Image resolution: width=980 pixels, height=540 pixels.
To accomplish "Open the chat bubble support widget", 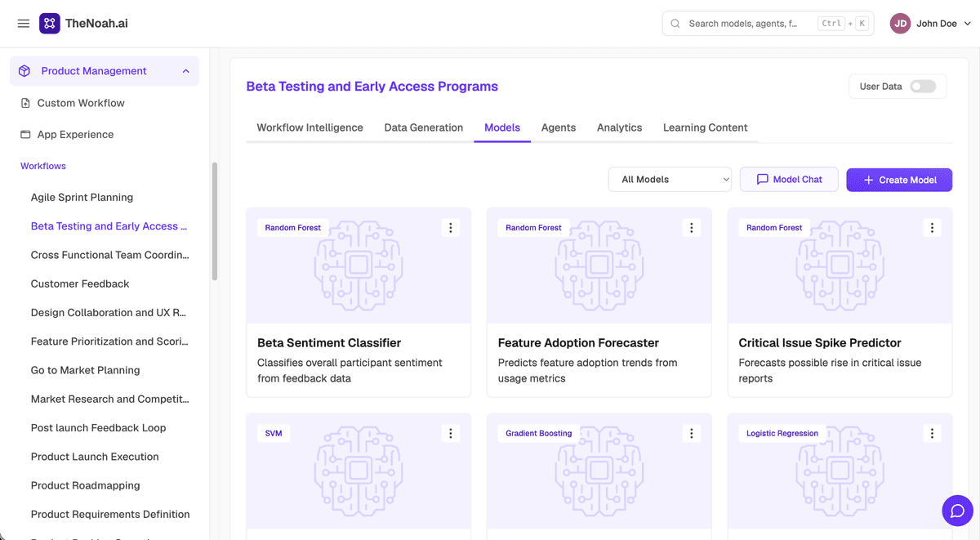I will tap(958, 511).
